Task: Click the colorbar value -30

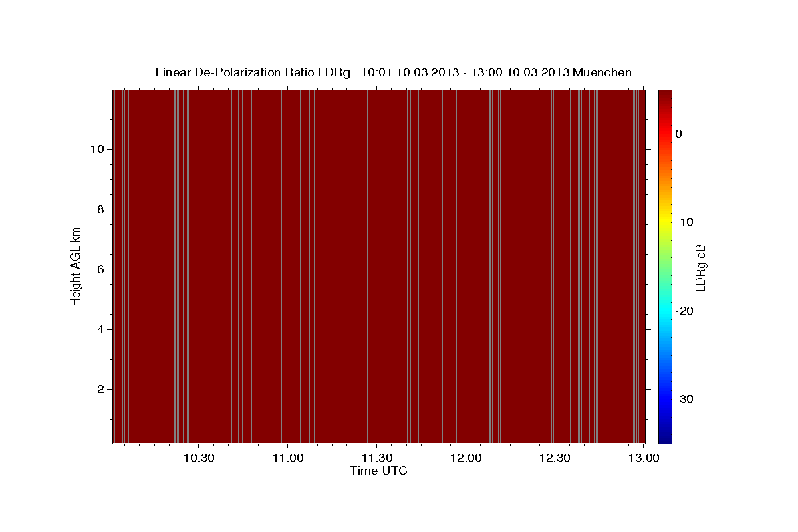Action: (684, 399)
